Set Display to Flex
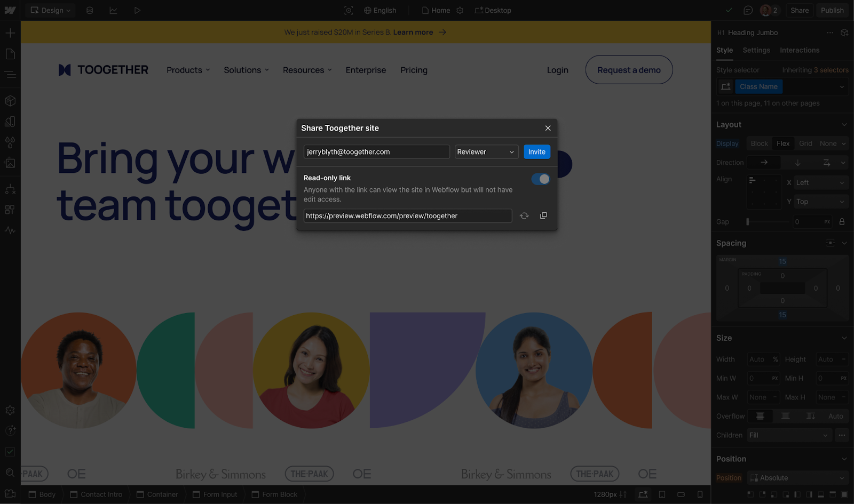 783,143
